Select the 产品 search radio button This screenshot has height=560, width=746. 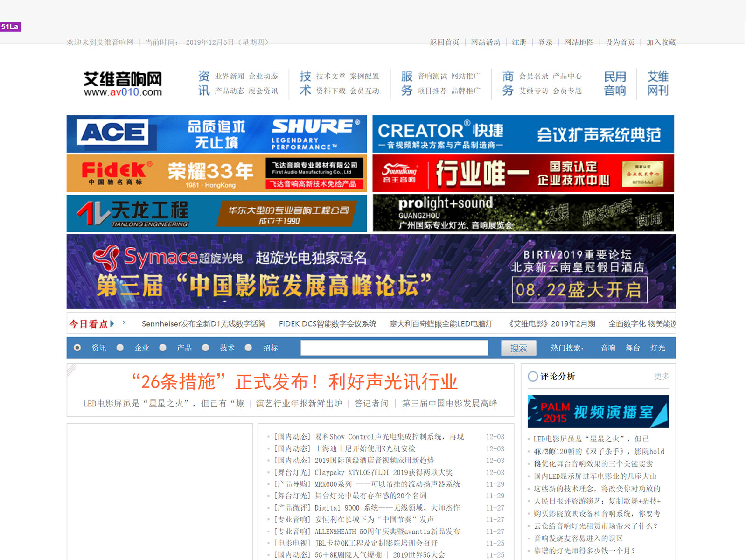click(163, 348)
